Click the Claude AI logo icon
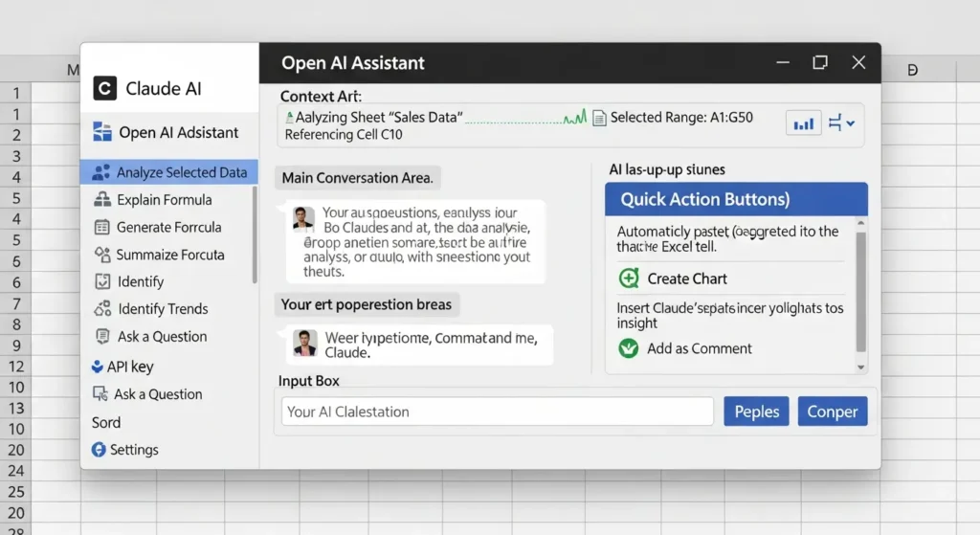 (x=104, y=89)
